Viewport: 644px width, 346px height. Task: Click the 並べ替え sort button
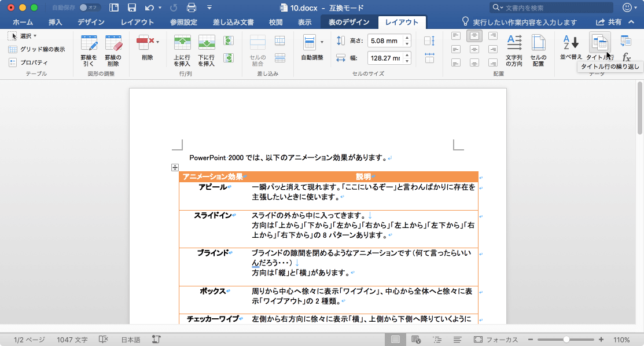571,47
